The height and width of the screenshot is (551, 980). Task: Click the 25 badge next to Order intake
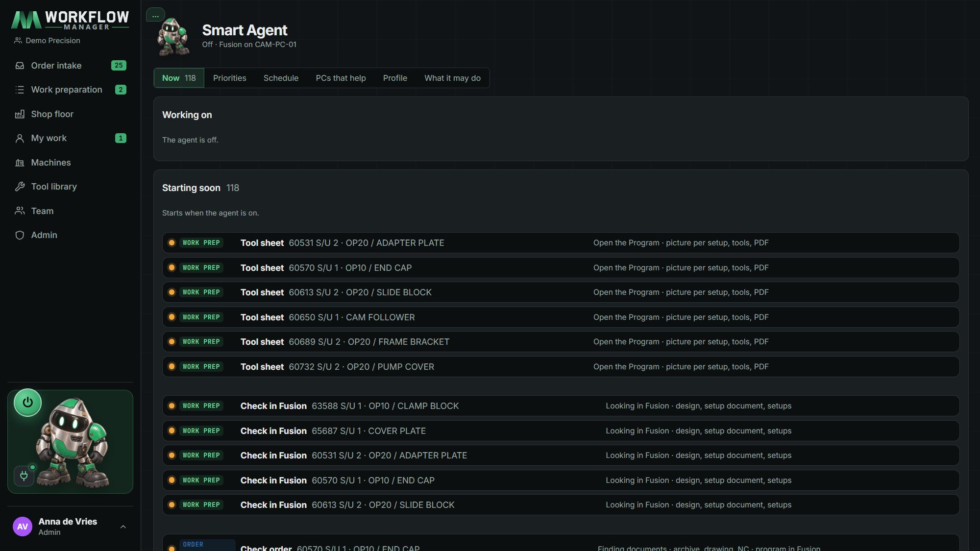coord(119,65)
